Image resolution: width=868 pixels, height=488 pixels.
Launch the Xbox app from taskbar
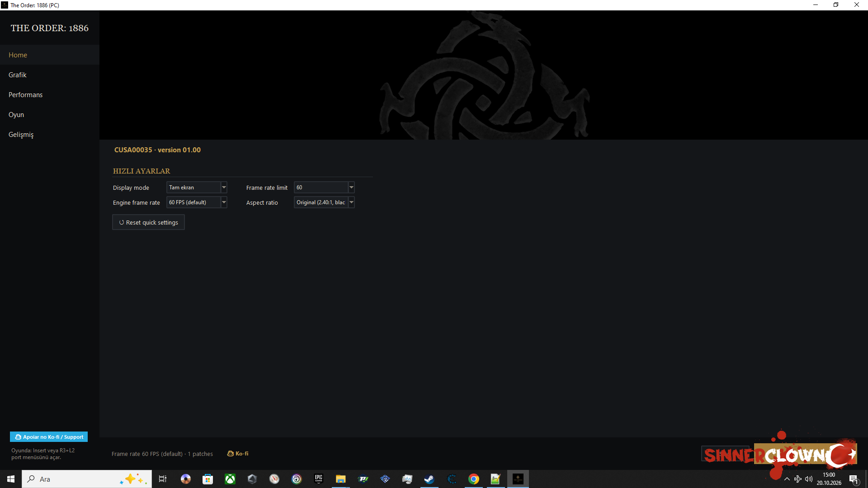(x=230, y=479)
